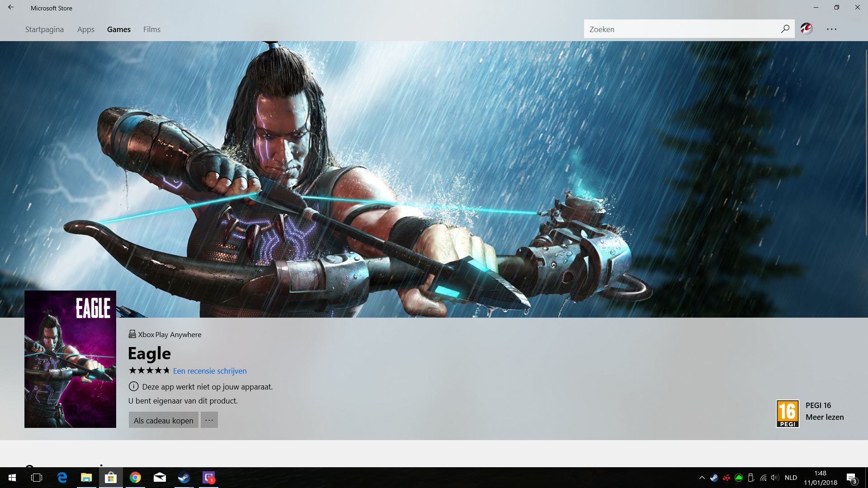The width and height of the screenshot is (868, 488).
Task: Open the 'Meer lezen' PEGI link
Action: click(x=825, y=417)
